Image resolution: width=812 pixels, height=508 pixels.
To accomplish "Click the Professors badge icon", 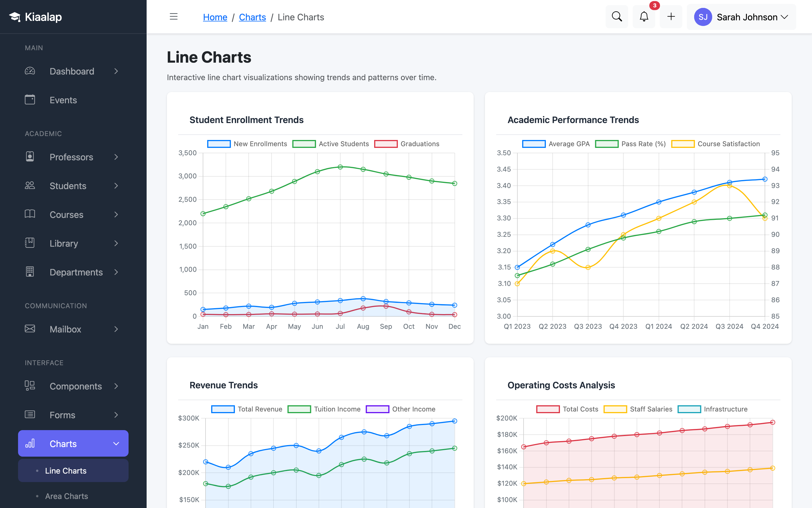I will [x=30, y=157].
